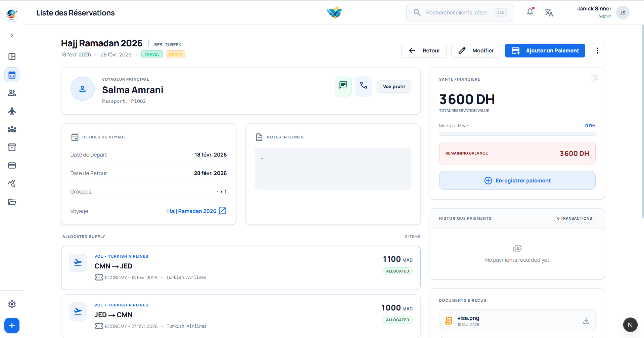The image size is (644, 338).
Task: Open the settings gear in sidebar
Action: 12,304
